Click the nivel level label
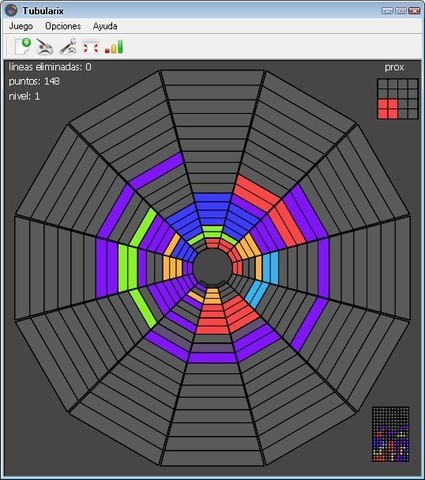 (x=24, y=96)
